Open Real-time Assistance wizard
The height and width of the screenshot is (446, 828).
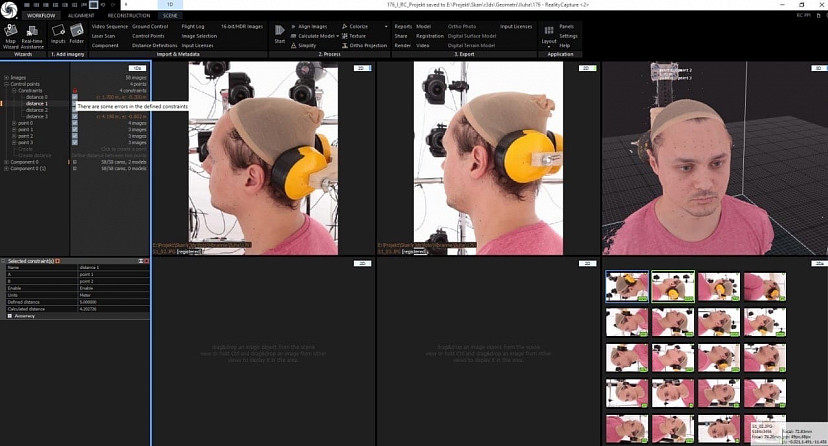coord(32,36)
